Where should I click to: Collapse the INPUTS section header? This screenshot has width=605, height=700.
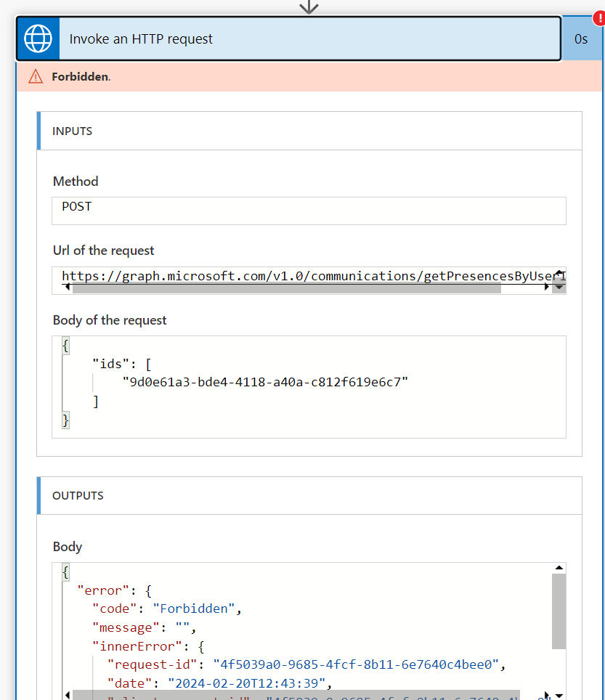(309, 131)
